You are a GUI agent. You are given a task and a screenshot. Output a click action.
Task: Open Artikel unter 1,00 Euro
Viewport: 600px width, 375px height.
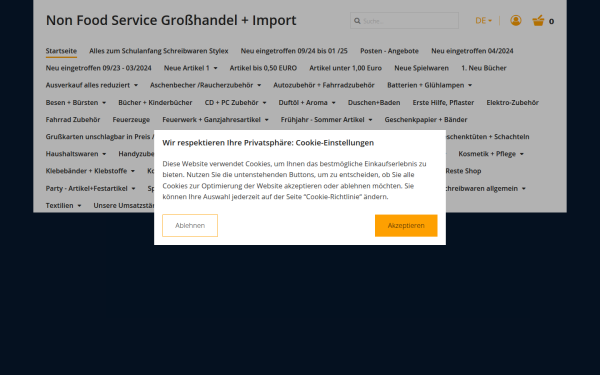point(346,68)
